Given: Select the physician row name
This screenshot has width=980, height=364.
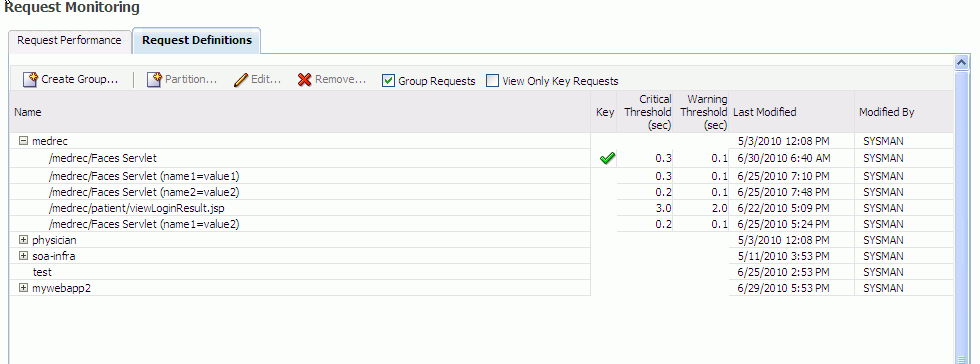Looking at the screenshot, I should [x=54, y=240].
